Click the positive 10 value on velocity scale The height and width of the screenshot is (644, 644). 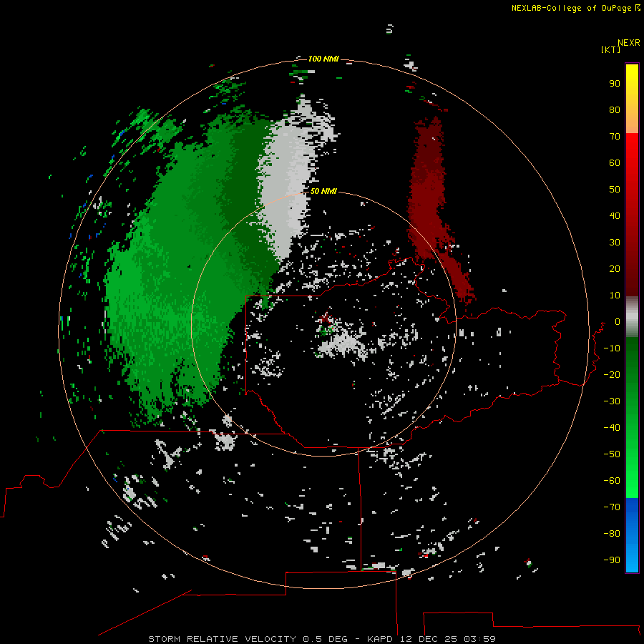[x=615, y=296]
